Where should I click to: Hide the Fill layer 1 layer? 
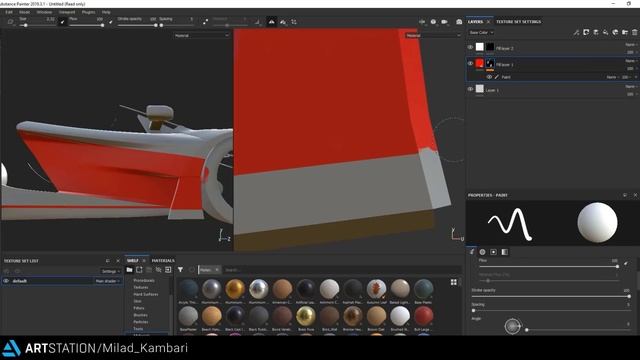[x=470, y=64]
